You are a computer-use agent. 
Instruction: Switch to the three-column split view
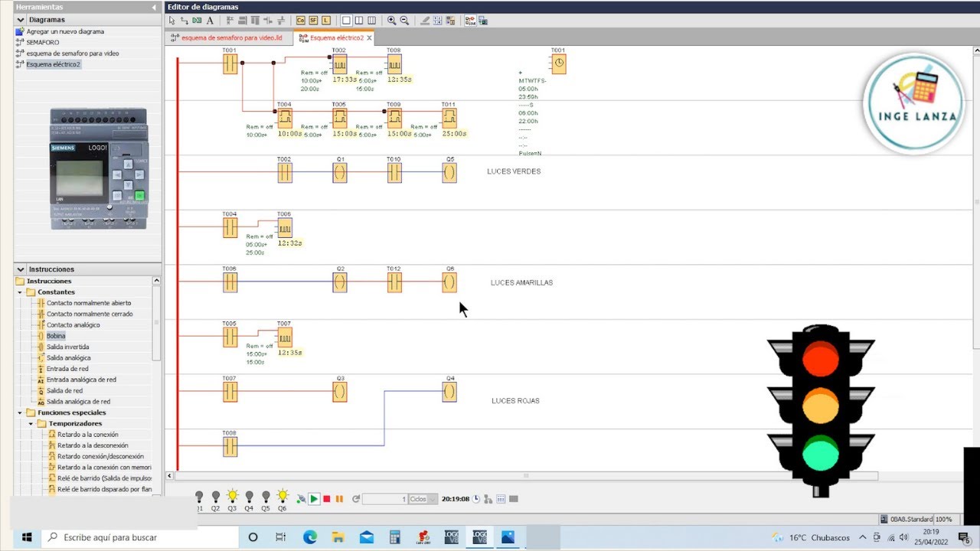click(371, 21)
